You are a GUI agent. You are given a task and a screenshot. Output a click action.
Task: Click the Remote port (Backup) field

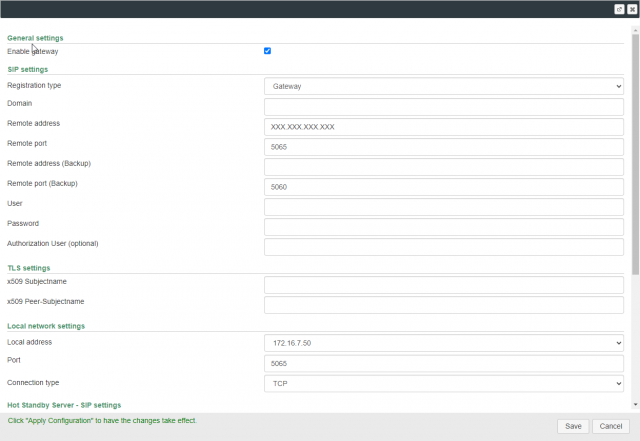coord(444,187)
